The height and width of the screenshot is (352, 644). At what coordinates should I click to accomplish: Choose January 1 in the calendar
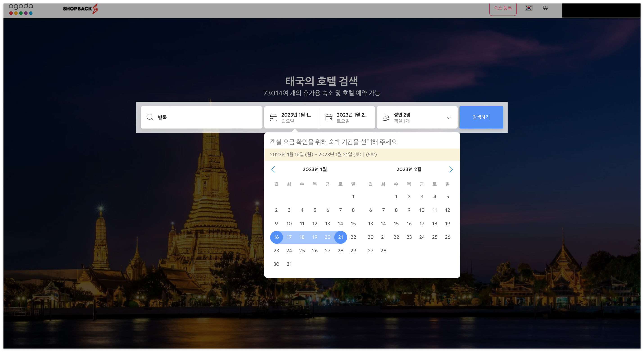(353, 196)
